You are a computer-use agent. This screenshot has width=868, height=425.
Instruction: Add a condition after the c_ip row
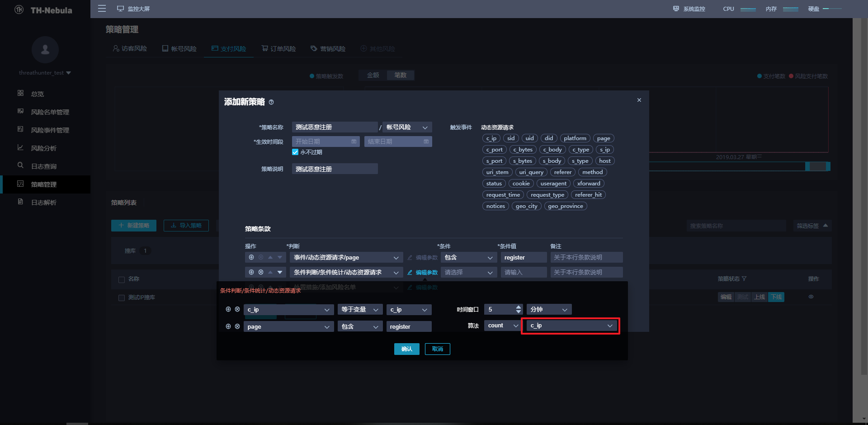tap(228, 309)
